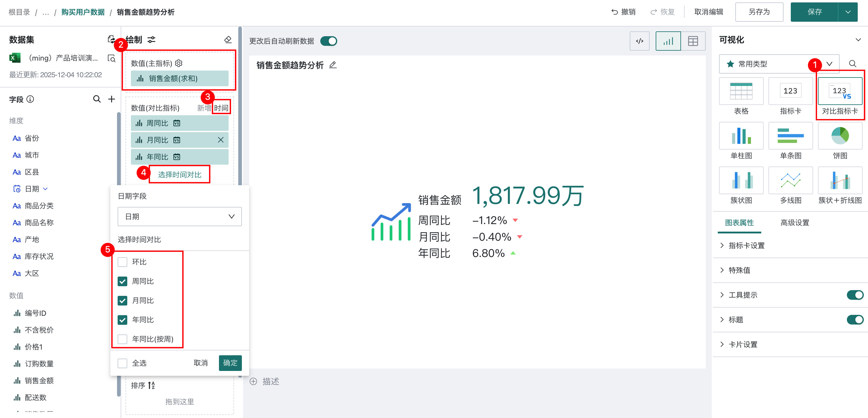Click the eraser clear icon in 绘制 panel
The height and width of the screenshot is (418, 868).
228,40
